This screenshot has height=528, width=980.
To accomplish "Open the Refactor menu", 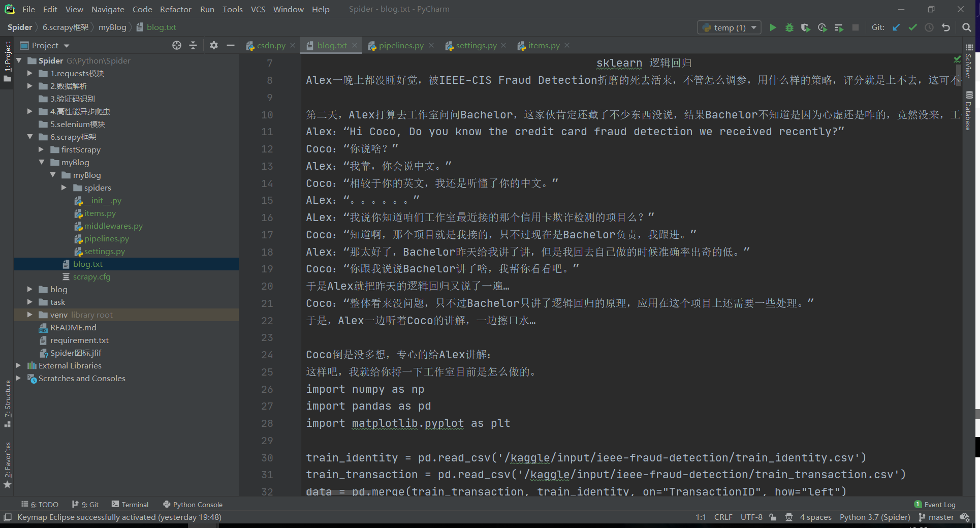I will tap(175, 9).
